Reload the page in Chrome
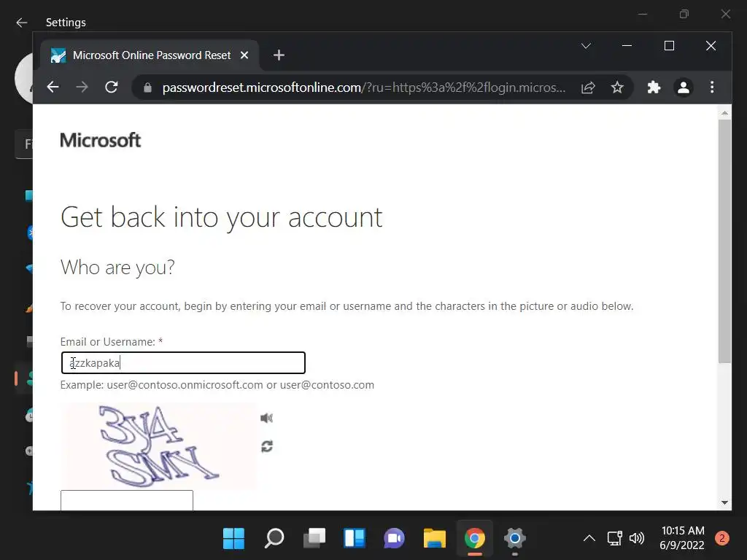 [x=112, y=87]
